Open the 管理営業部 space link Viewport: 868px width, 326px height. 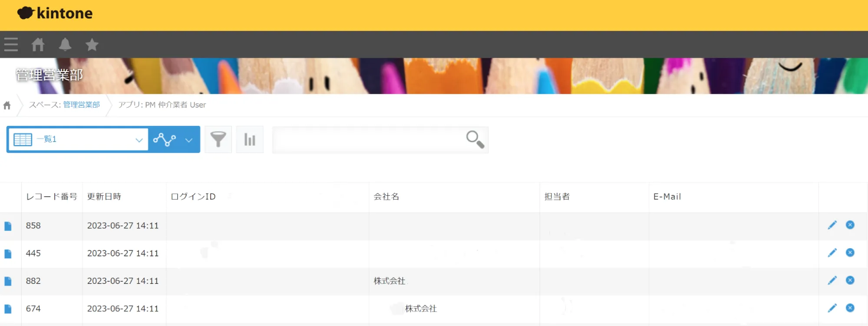pyautogui.click(x=81, y=105)
